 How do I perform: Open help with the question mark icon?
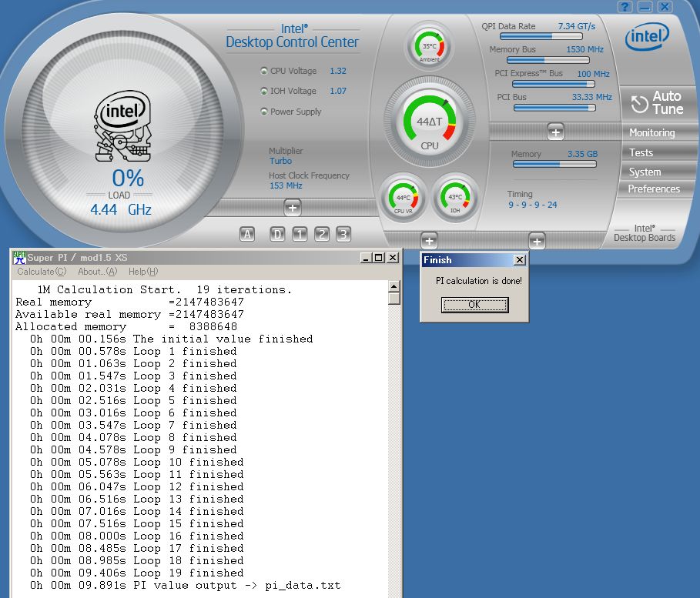(625, 7)
